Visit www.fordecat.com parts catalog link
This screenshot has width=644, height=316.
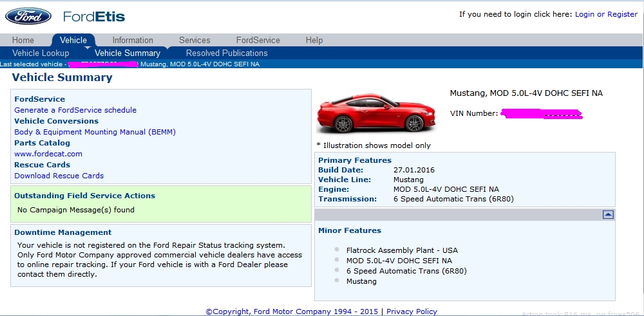(x=48, y=154)
